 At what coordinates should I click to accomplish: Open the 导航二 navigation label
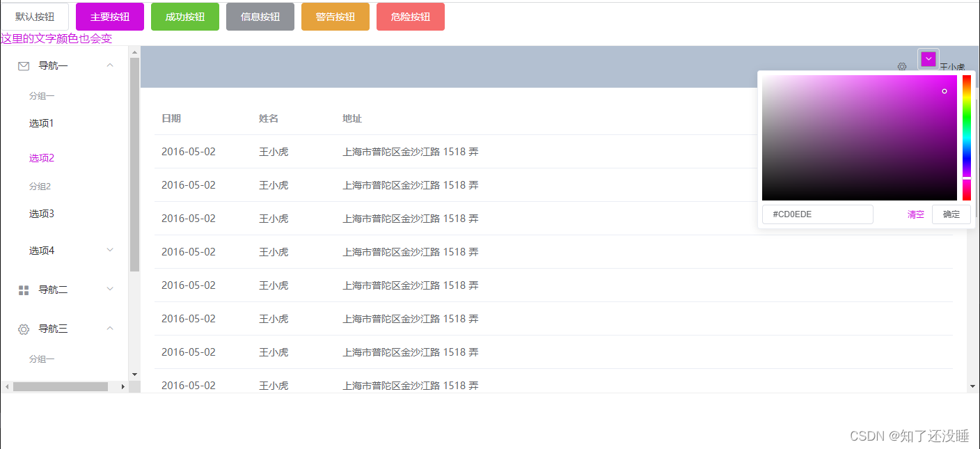coord(53,290)
